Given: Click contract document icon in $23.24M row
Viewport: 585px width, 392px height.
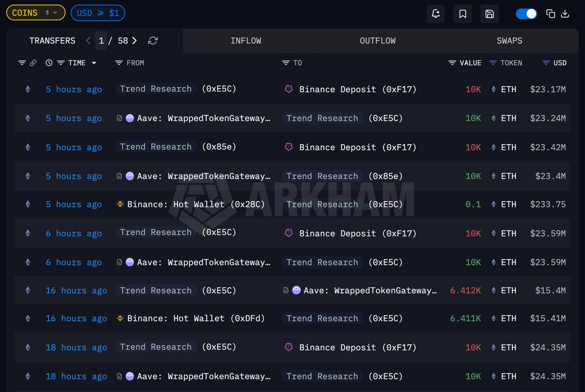Looking at the screenshot, I should coord(119,118).
